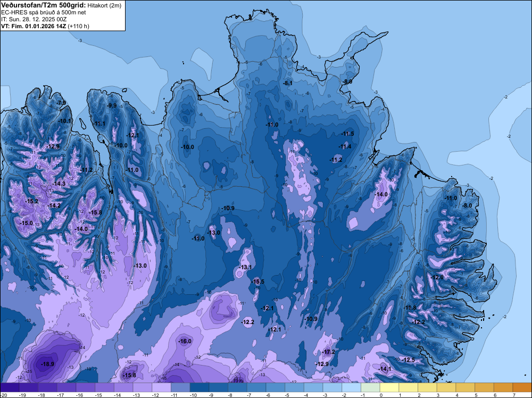Click the valid time text 'VT: Fim. 01.01.2026 14Z'

pos(34,26)
